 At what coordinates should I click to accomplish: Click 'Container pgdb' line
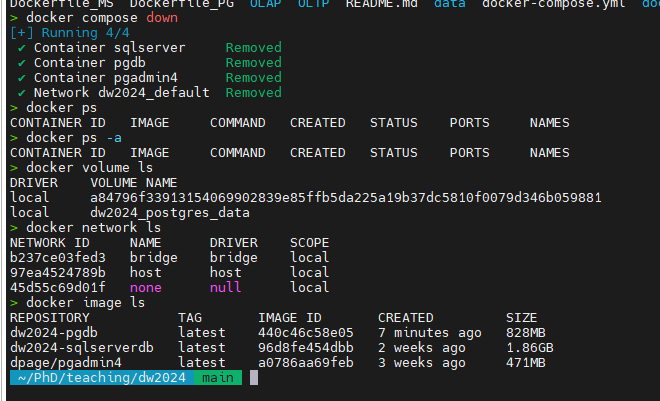[90, 63]
